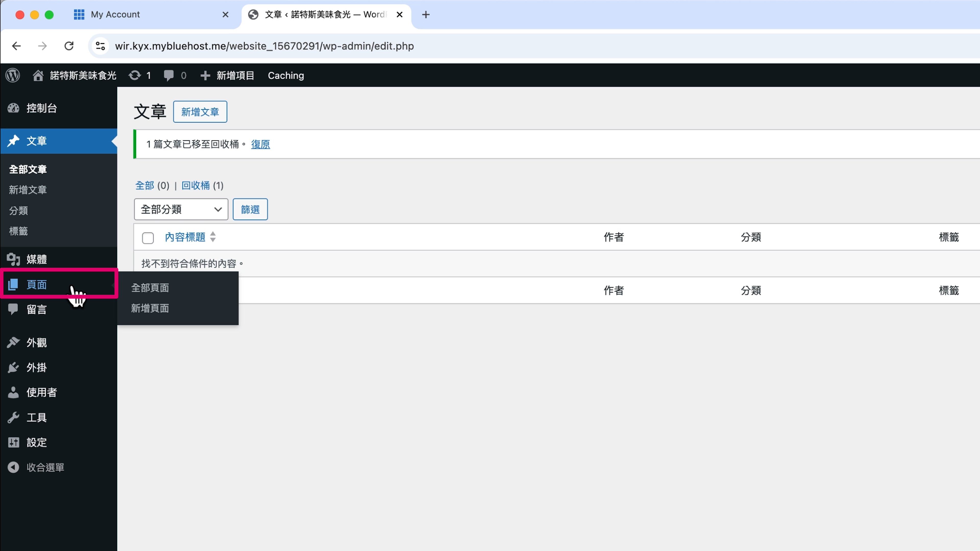Screen dimensions: 980x551
Task: Click the 設定 sliders icon
Action: 13,442
